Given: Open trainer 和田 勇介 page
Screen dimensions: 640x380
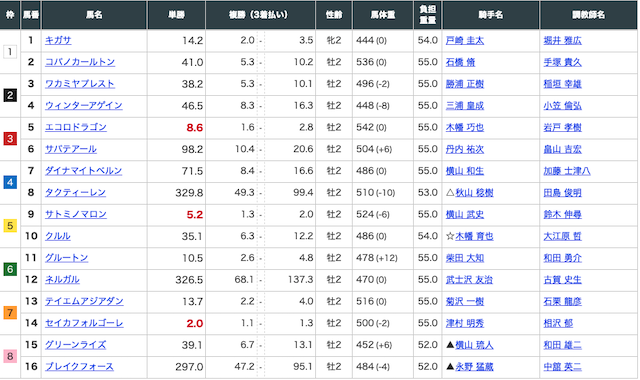Looking at the screenshot, I should [x=562, y=258].
